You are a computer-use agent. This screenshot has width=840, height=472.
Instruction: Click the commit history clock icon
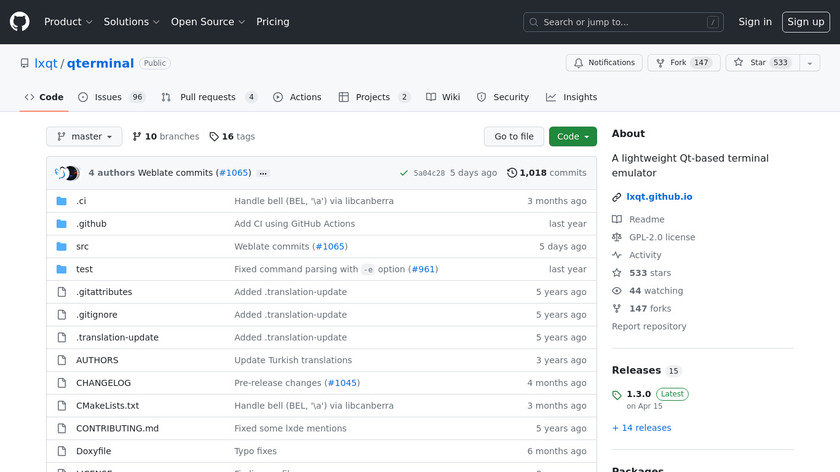[x=512, y=173]
